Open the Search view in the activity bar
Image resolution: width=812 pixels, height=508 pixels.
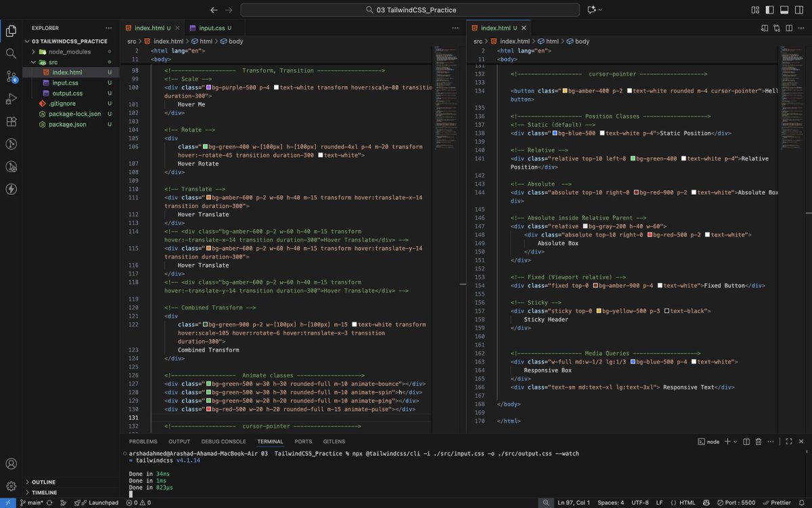coord(11,53)
